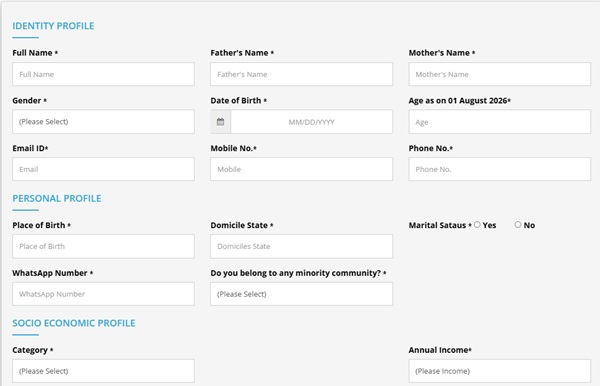Open the Gender dropdown
This screenshot has height=386, width=600.
pos(103,122)
